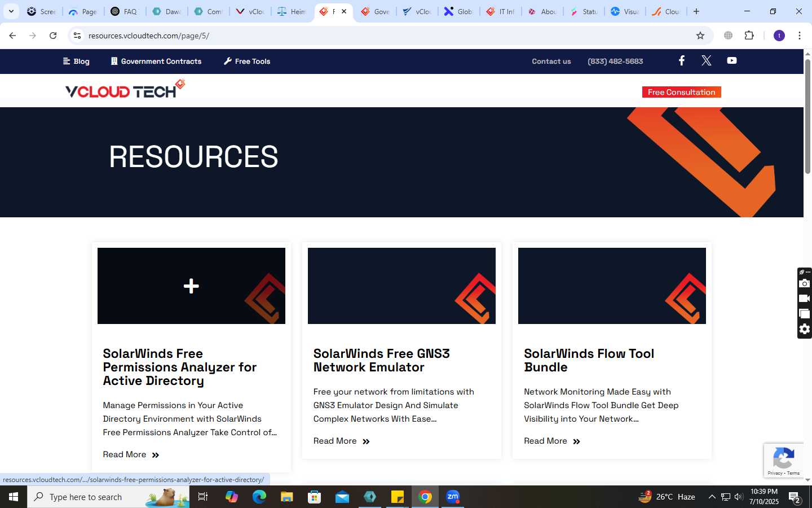Open the notifications action center
This screenshot has width=812, height=508.
[x=795, y=497]
